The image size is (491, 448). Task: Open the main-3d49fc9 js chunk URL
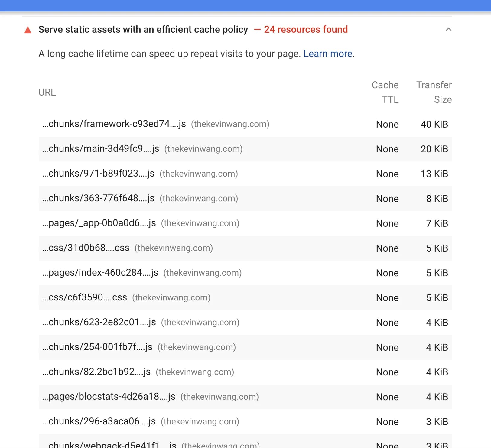(x=101, y=149)
